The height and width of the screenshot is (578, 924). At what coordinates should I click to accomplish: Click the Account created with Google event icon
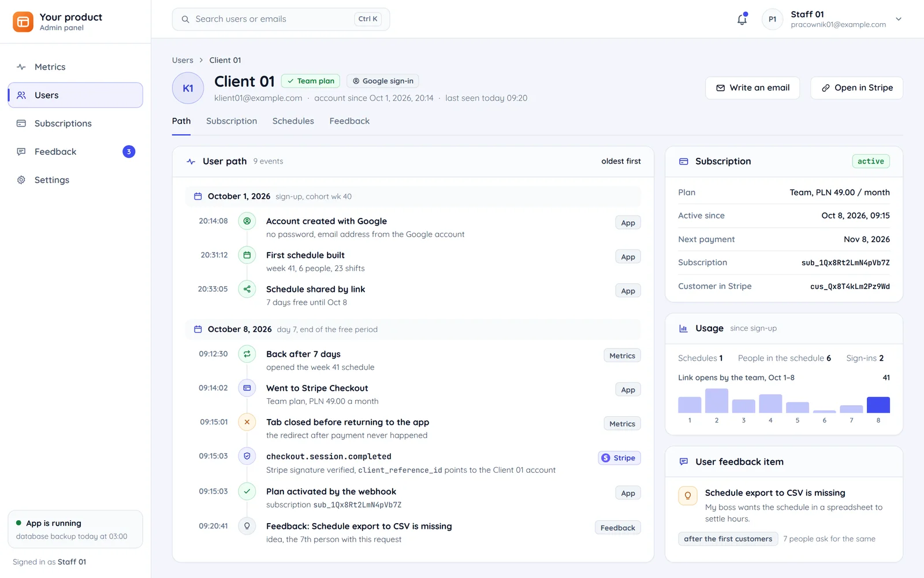click(x=247, y=221)
